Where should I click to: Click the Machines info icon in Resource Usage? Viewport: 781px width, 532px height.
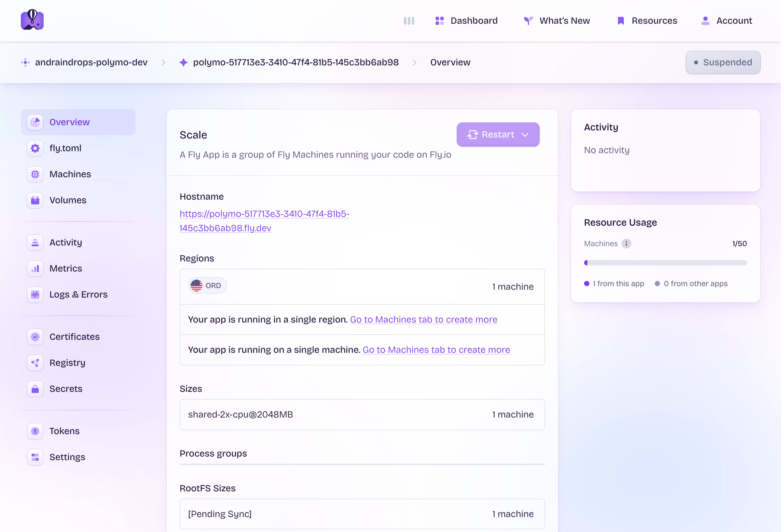[x=626, y=244]
